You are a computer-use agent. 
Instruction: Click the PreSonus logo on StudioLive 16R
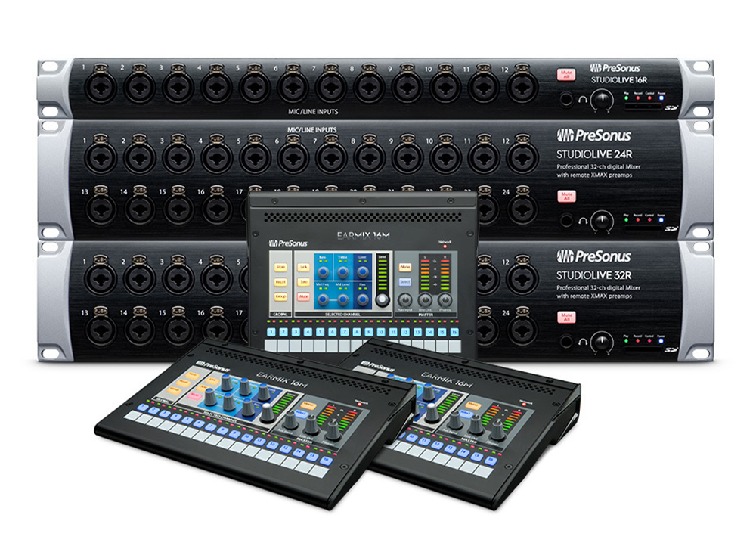615,68
